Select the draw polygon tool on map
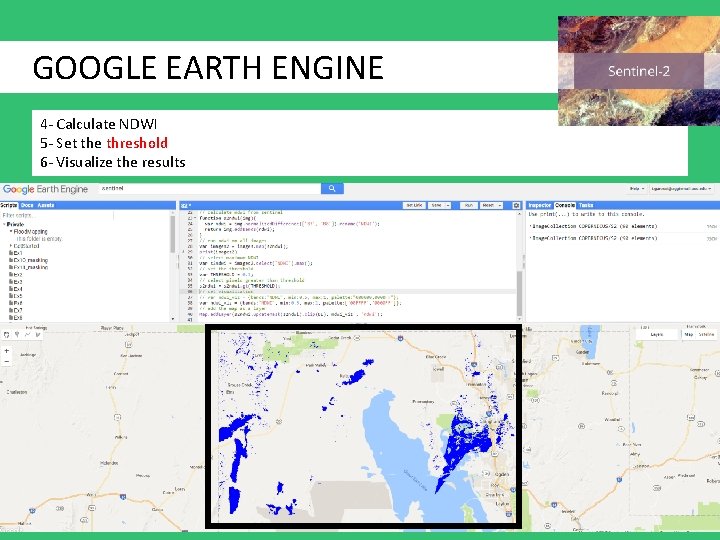Viewport: 720px width, 540px height. click(x=38, y=335)
